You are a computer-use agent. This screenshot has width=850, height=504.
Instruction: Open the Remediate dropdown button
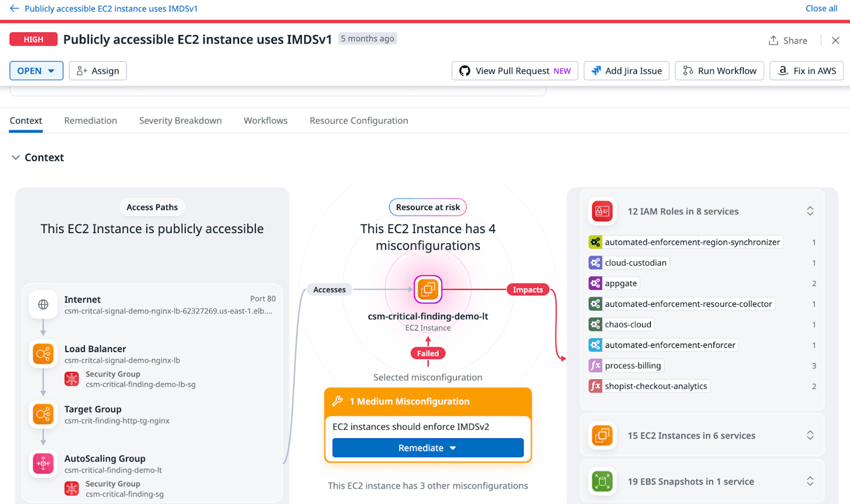point(428,448)
